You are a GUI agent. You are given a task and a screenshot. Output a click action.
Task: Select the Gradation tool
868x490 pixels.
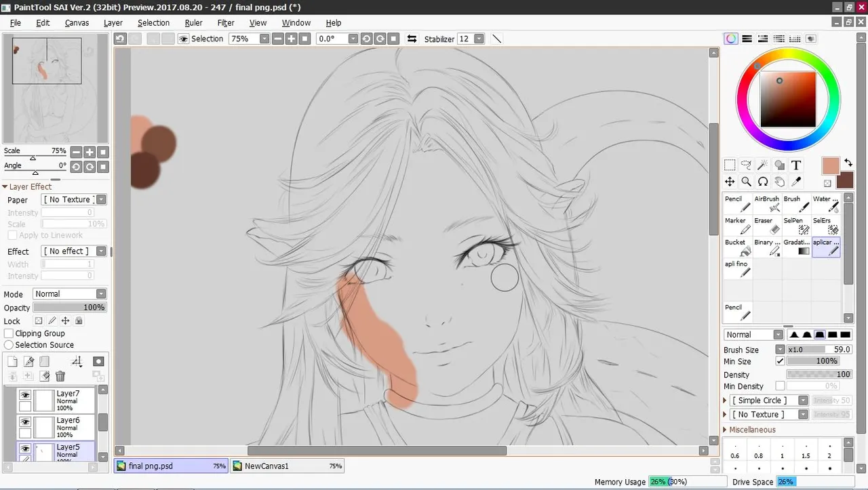(x=796, y=247)
